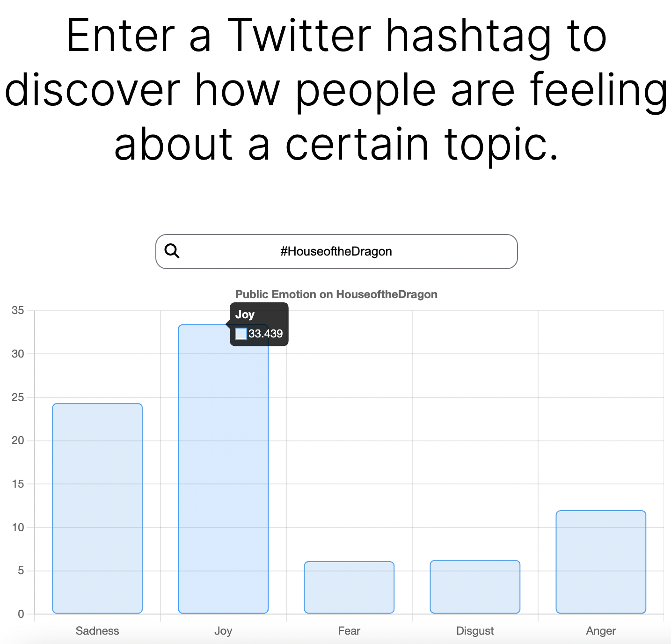Click the page heading about Twitter hashtags
The image size is (671, 644).
335,89
